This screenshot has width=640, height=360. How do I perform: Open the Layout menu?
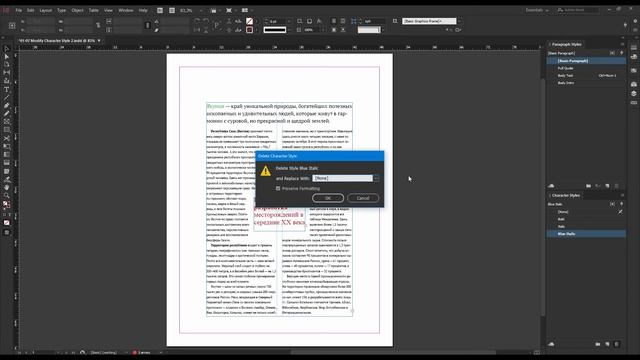[46, 10]
